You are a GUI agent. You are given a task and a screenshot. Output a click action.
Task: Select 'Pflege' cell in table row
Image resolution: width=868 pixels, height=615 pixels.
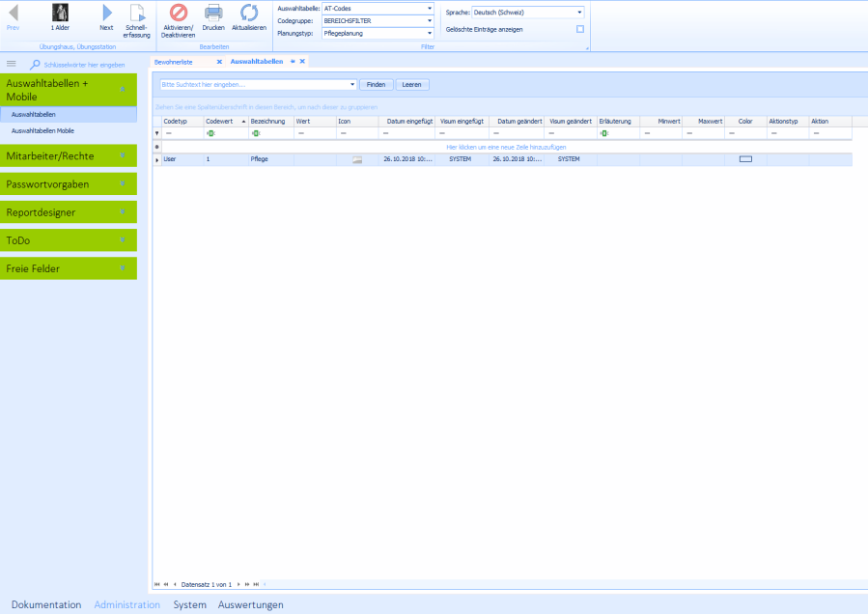(271, 159)
